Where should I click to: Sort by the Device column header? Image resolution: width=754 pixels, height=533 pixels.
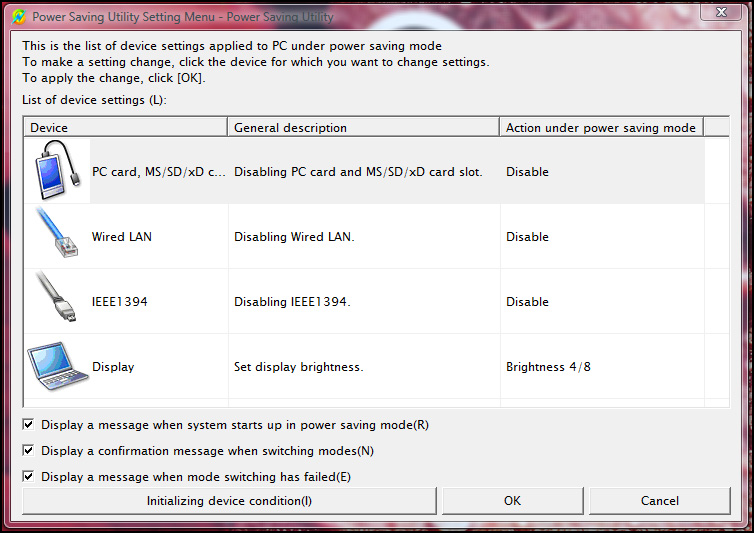[x=125, y=127]
